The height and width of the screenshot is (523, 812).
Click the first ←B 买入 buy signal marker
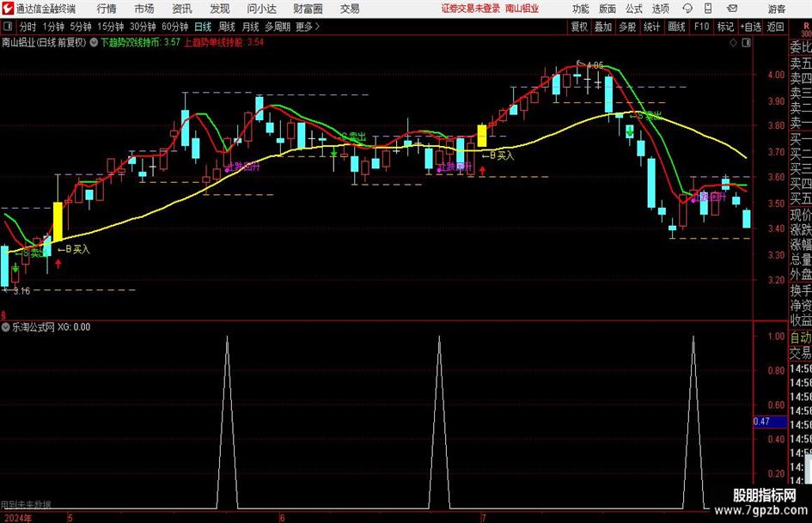click(x=74, y=250)
